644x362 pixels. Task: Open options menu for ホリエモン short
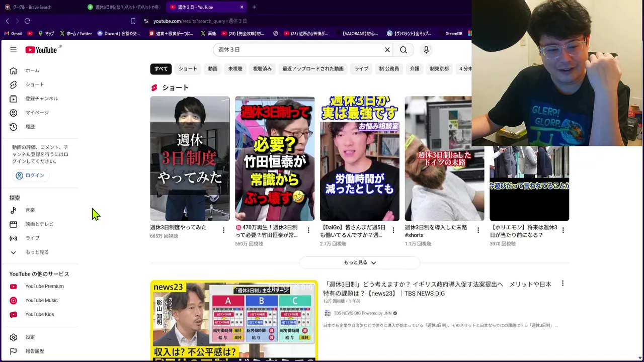(x=563, y=230)
